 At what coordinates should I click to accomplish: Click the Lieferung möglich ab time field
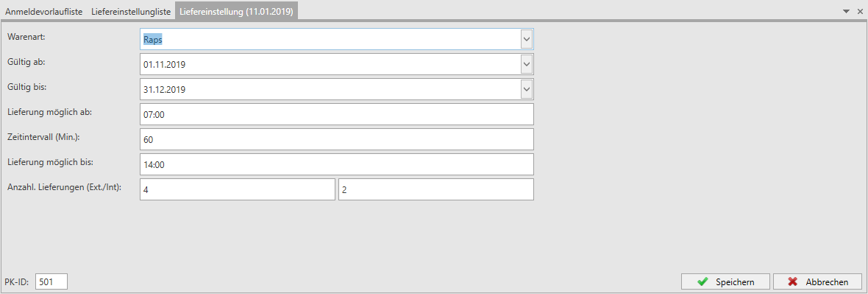tap(337, 114)
